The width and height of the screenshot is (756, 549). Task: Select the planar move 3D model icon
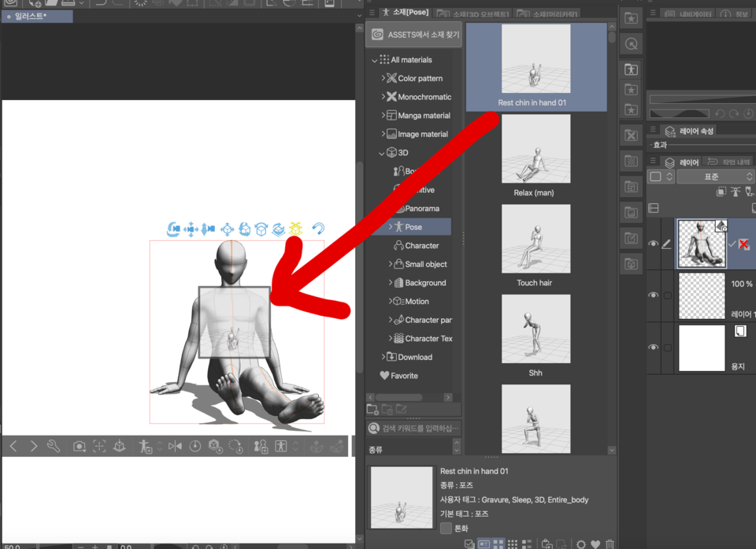point(227,228)
